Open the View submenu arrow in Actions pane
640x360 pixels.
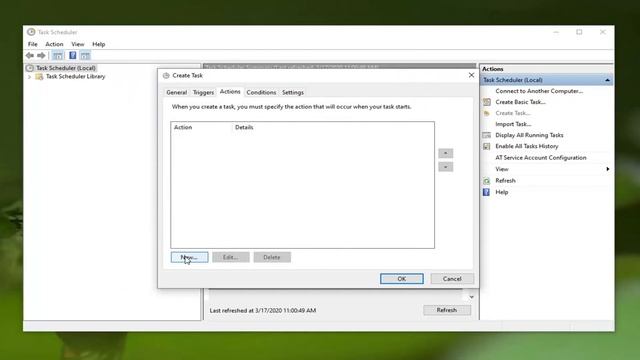pyautogui.click(x=608, y=169)
